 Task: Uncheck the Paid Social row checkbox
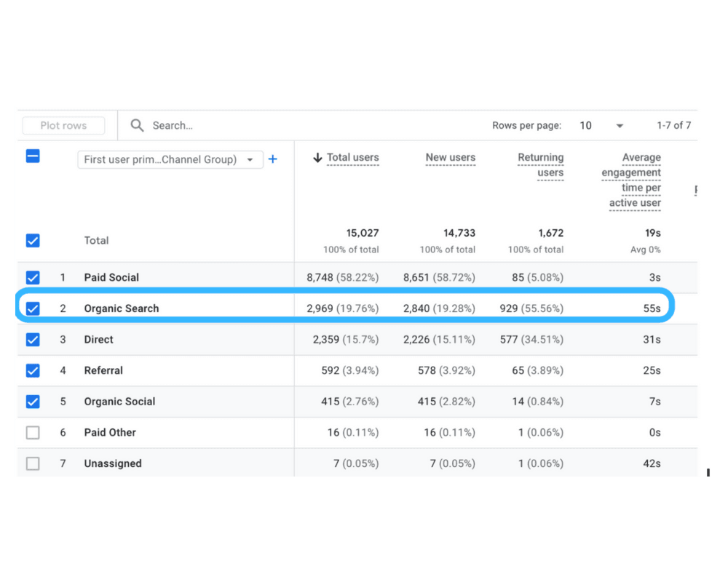pos(33,277)
